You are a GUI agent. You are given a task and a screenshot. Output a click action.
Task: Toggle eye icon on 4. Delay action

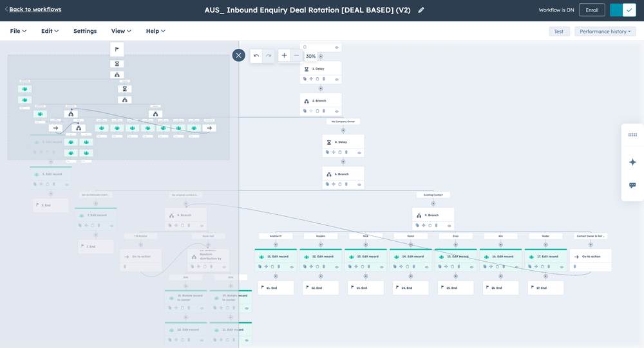pos(359,152)
